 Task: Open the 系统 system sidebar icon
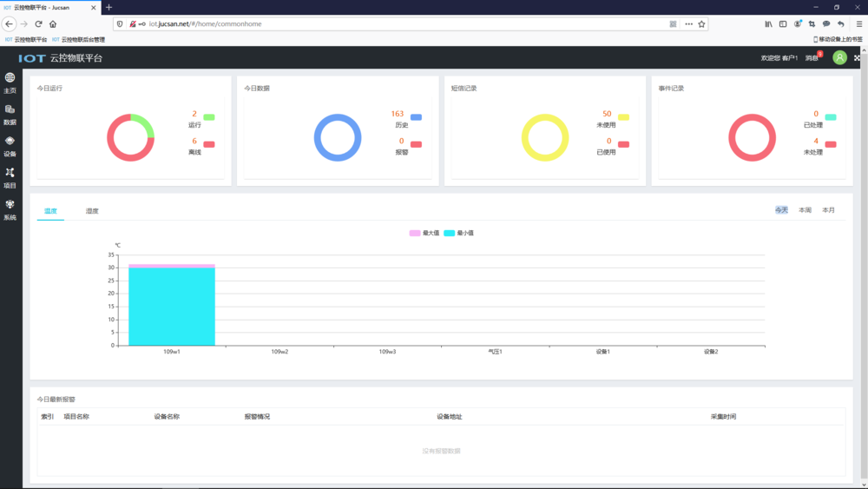pos(10,209)
